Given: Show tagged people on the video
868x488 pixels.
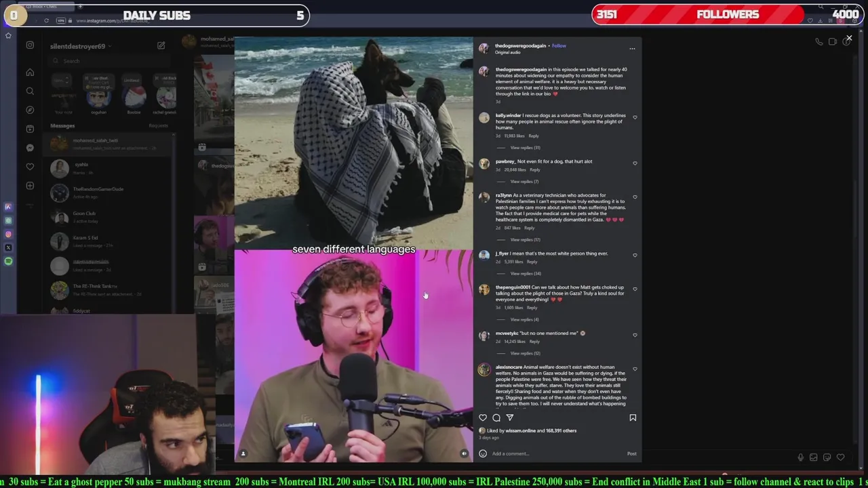Looking at the screenshot, I should point(243,453).
